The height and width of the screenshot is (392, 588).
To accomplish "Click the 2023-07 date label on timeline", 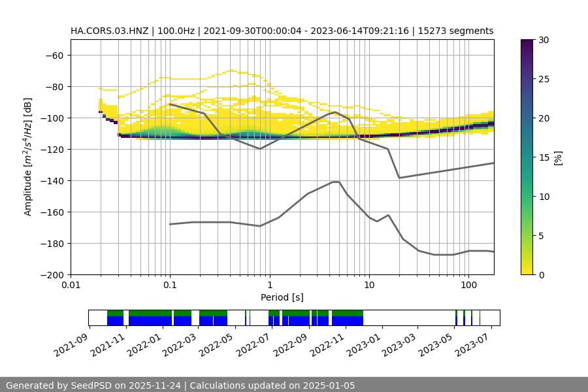I will [x=481, y=344].
